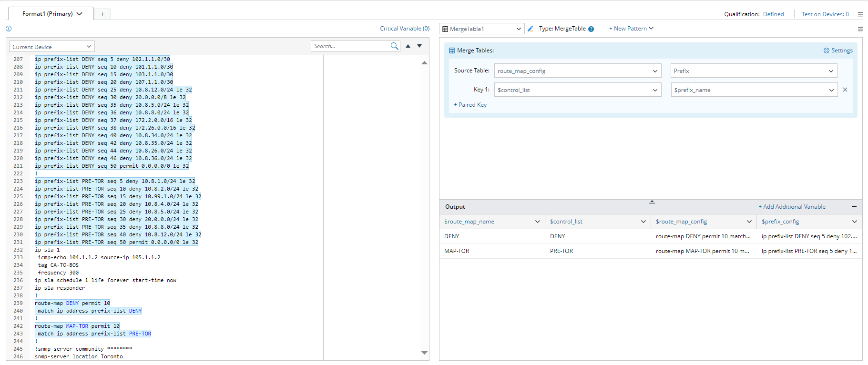The width and height of the screenshot is (868, 365).
Task: Open the top-right hamburger menu
Action: (860, 14)
